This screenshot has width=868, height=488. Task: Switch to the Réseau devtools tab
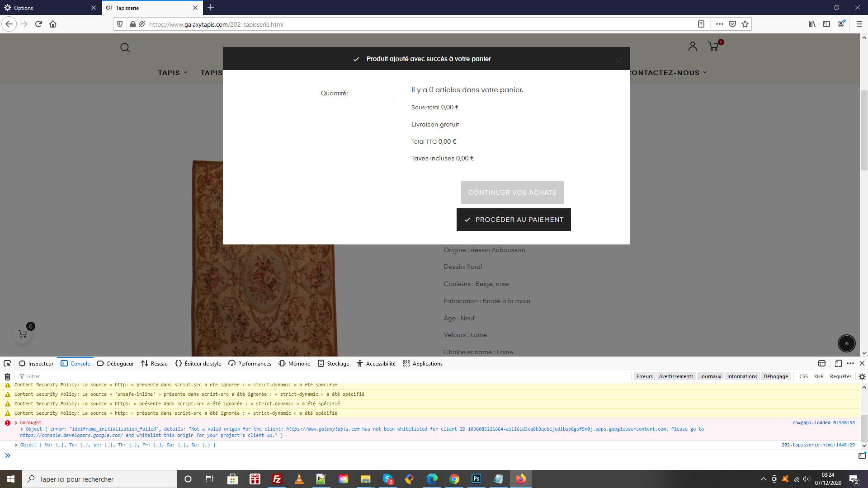[x=154, y=363]
